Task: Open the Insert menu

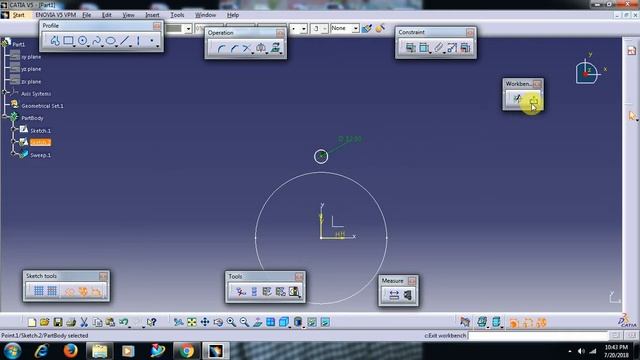Action: (152, 15)
